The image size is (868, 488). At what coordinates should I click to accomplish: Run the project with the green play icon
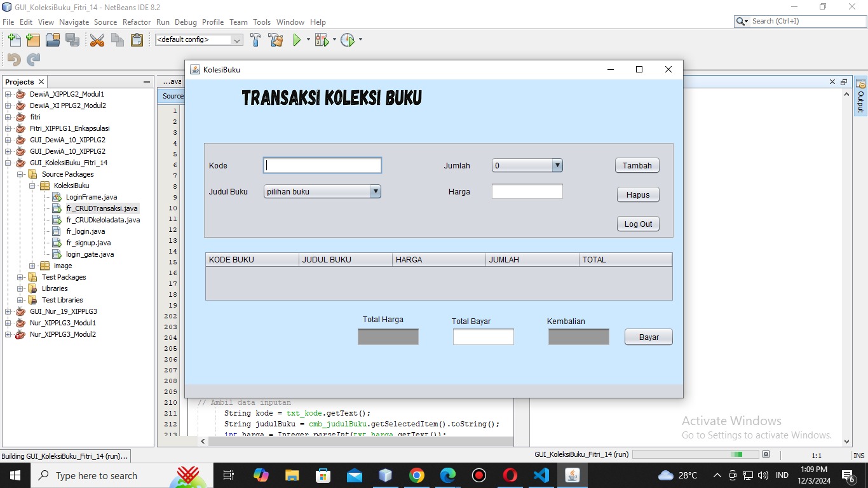(x=296, y=39)
